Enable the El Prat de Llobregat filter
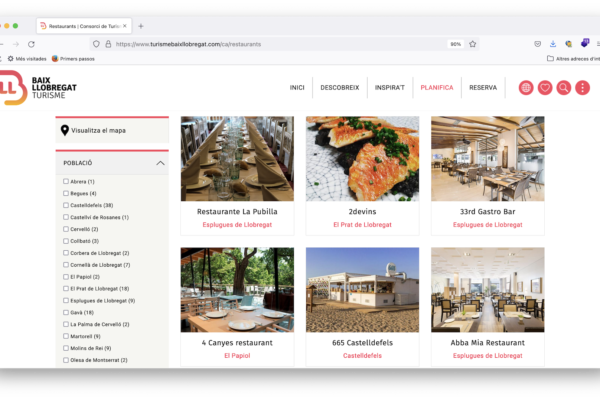The image size is (600, 400). point(66,288)
